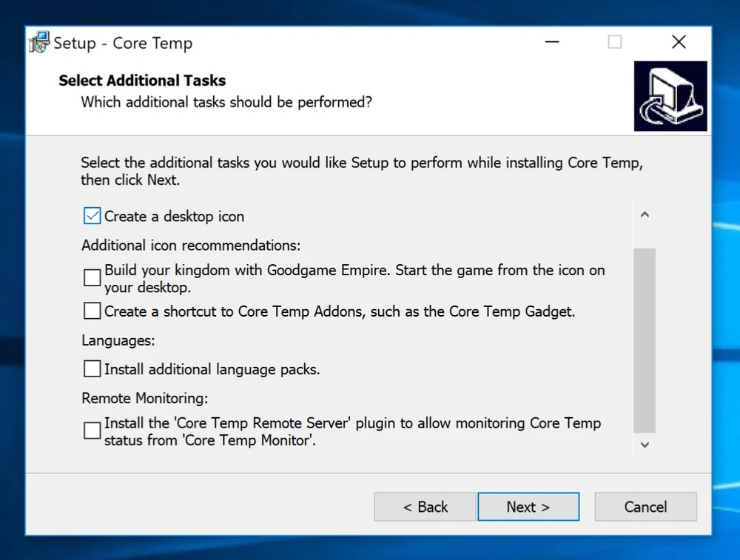The width and height of the screenshot is (740, 560).
Task: Click the Setup - Core Temp title text
Action: pos(123,43)
